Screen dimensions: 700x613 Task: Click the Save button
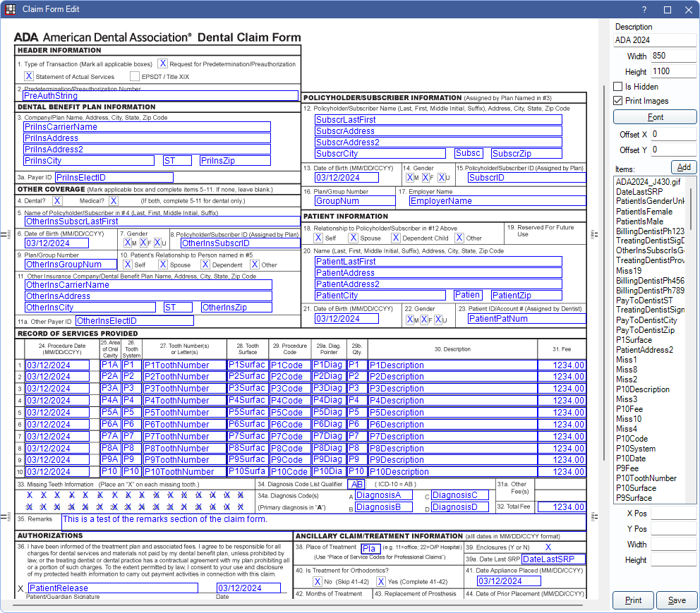(677, 600)
